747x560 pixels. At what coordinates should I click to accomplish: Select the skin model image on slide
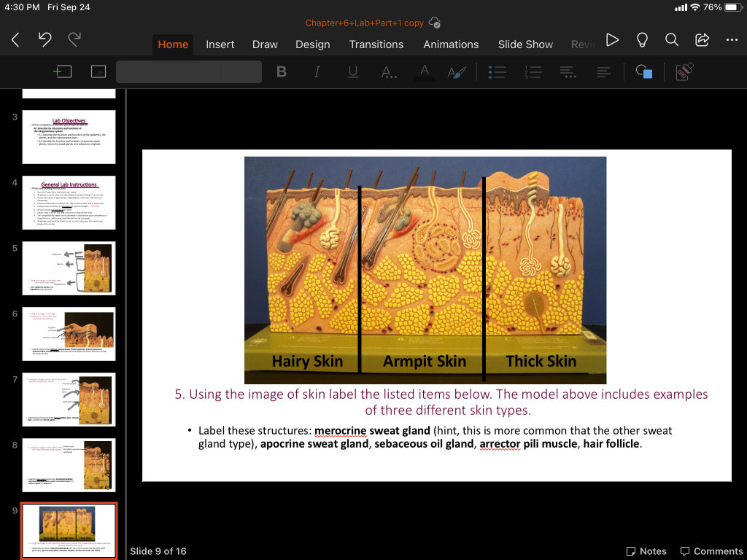click(x=425, y=270)
